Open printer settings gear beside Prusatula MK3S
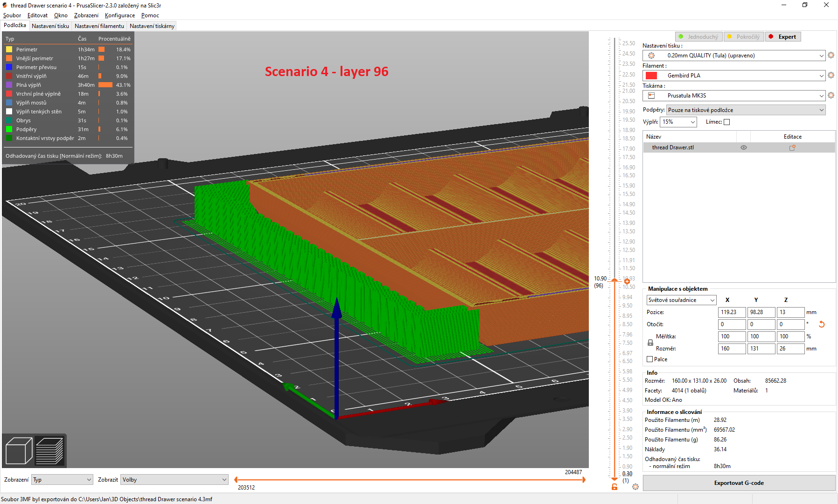Screen dimensions: 838x504 click(x=831, y=95)
